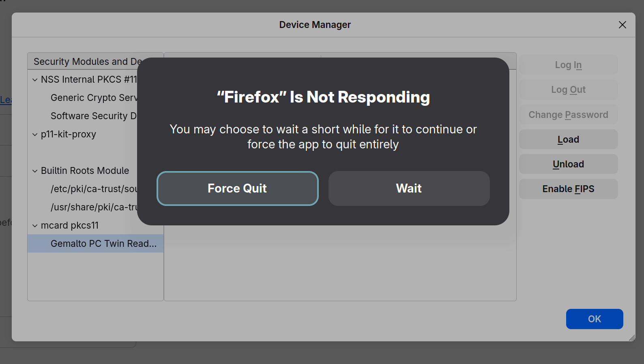This screenshot has height=364, width=644.
Task: Collapse the NSS Internal PKCS #11 module
Action: (x=35, y=79)
